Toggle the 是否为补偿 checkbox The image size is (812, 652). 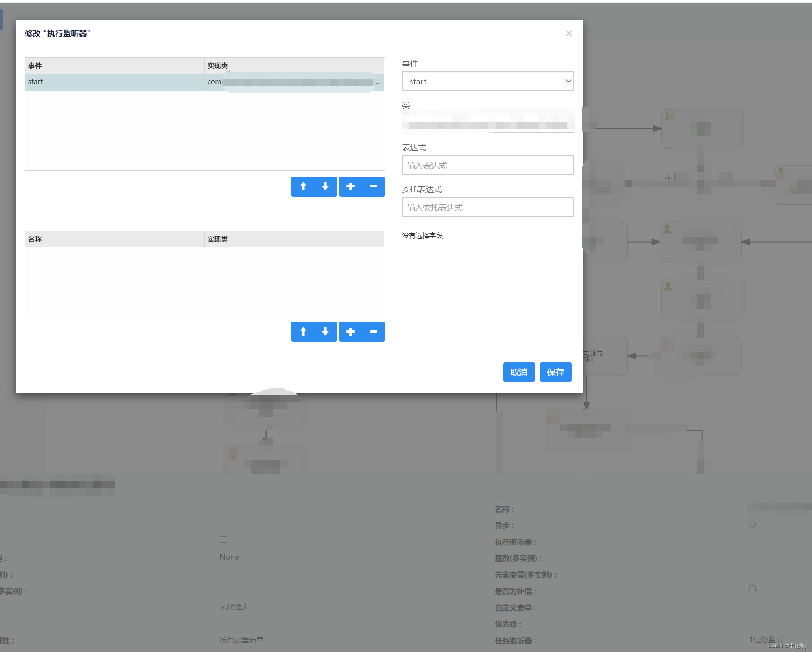[x=752, y=589]
